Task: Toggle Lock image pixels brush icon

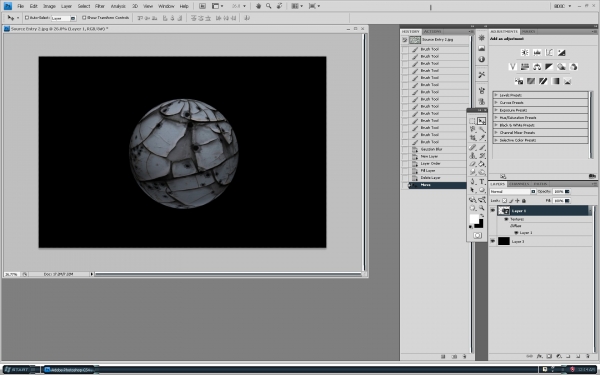Action: coord(511,201)
